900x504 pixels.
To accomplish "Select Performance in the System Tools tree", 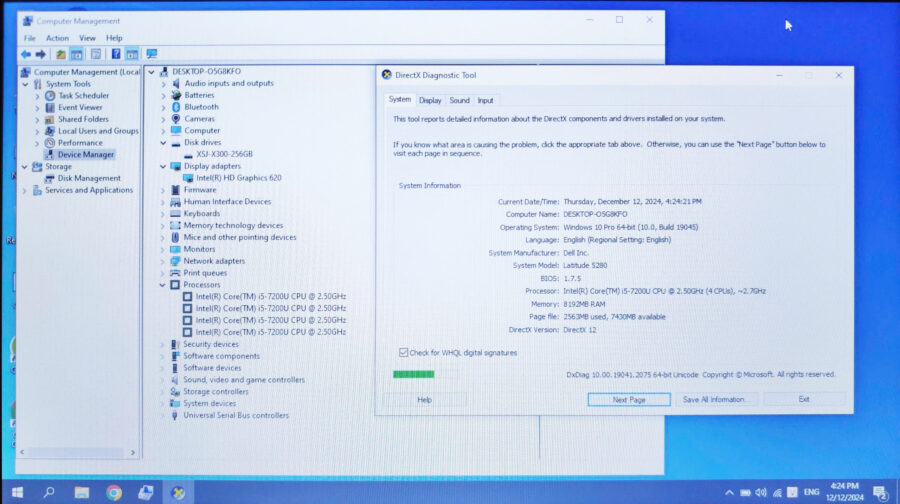I will coord(80,142).
